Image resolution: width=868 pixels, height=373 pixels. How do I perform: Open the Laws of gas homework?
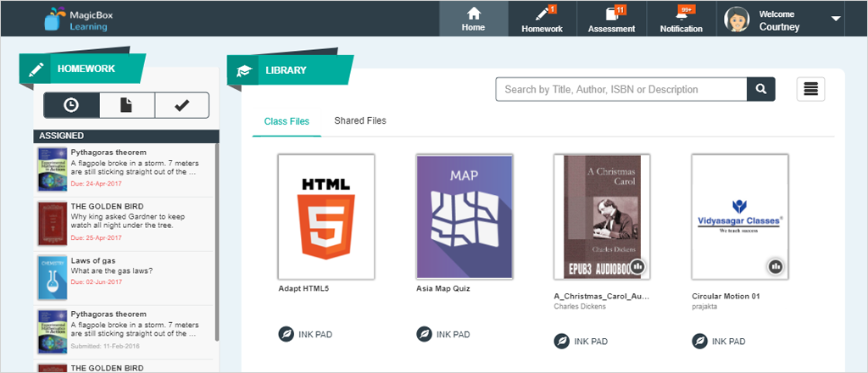(x=124, y=278)
